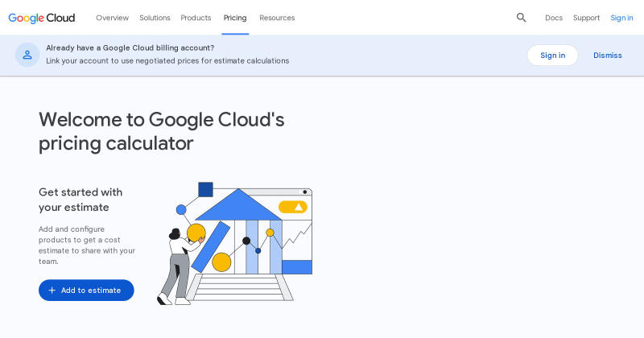Viewport: 644px width, 338px height.
Task: Click the 'Get started with your estimate' text
Action: coord(80,200)
